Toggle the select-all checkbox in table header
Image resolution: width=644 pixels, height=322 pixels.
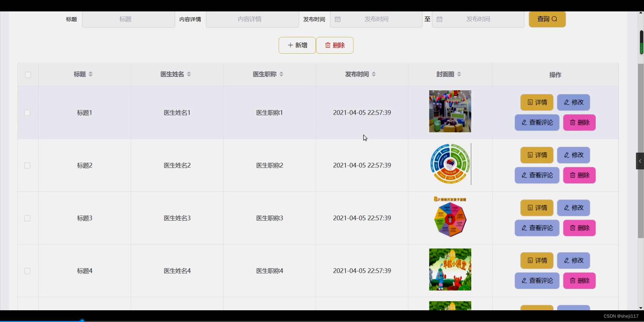28,75
